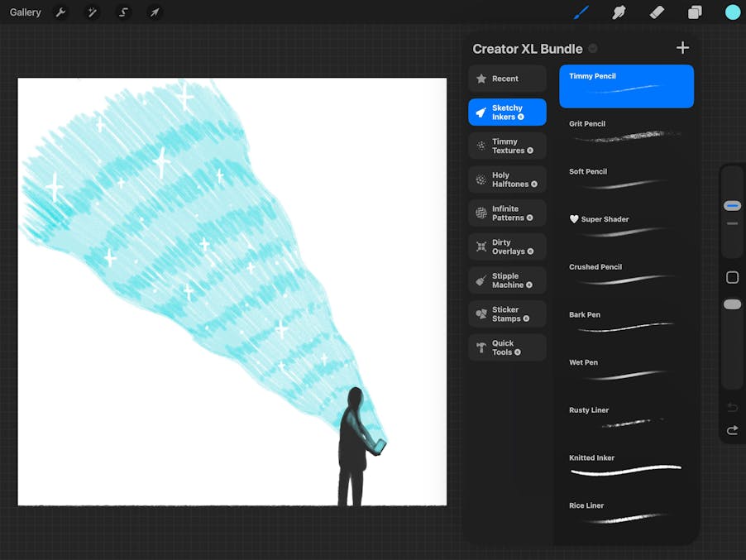Choose the Smudge tool

[619, 12]
